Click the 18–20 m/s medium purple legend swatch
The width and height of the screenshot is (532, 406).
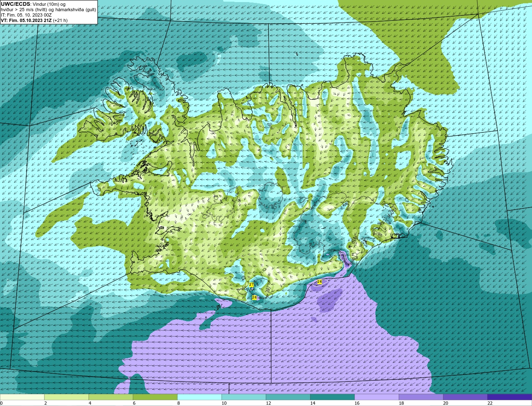(x=421, y=397)
